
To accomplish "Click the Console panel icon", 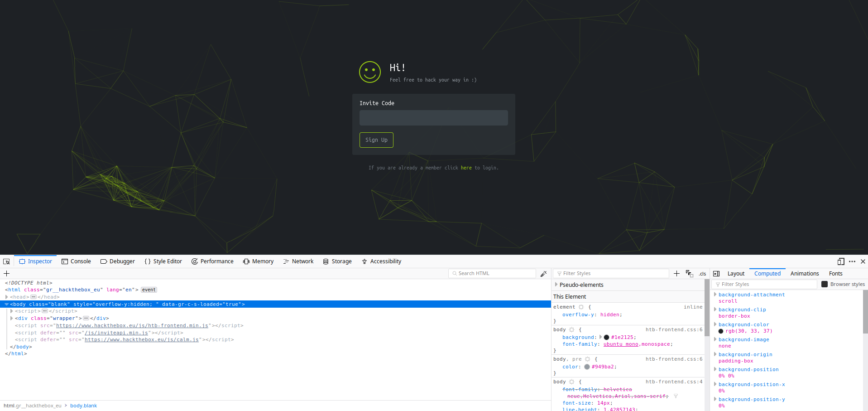I will tap(65, 261).
